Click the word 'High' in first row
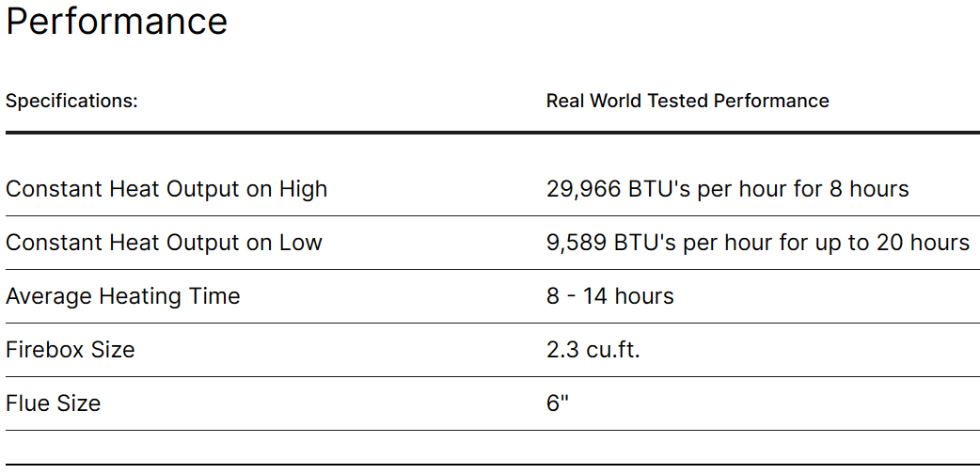980x474 pixels. [303, 189]
